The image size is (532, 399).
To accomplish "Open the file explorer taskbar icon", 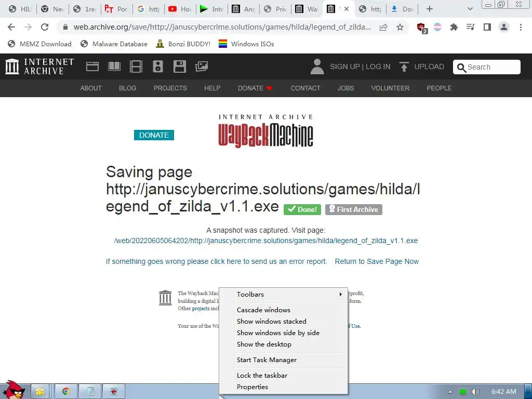I will (41, 391).
